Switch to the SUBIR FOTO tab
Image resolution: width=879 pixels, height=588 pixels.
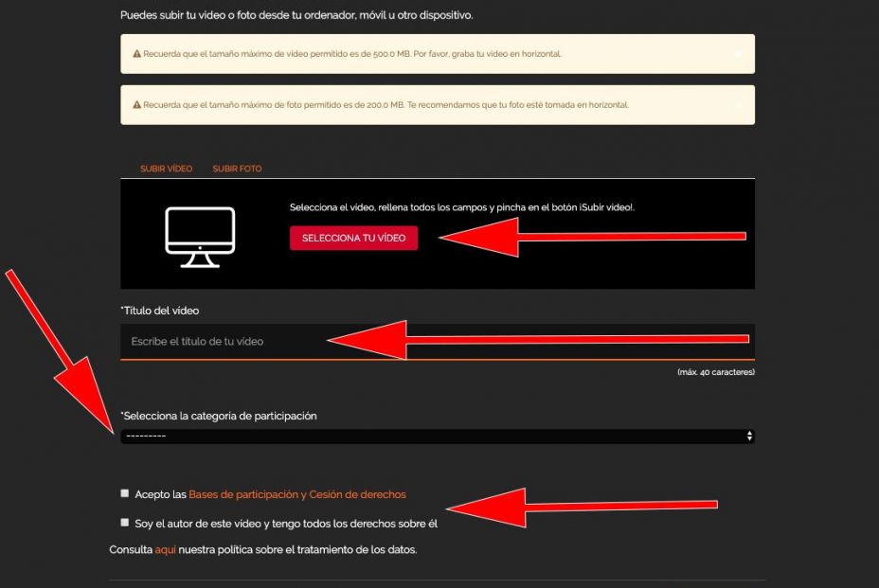[x=237, y=168]
